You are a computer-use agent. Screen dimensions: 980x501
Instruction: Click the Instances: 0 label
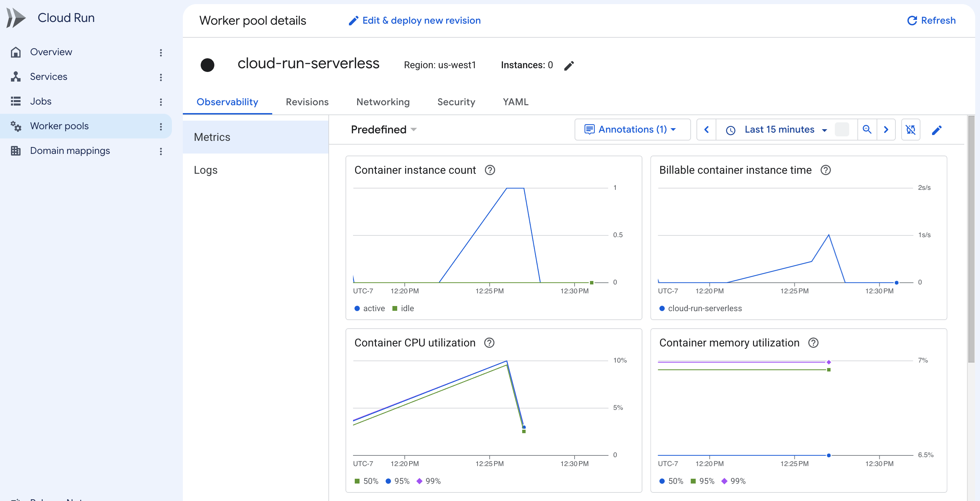pyautogui.click(x=527, y=65)
